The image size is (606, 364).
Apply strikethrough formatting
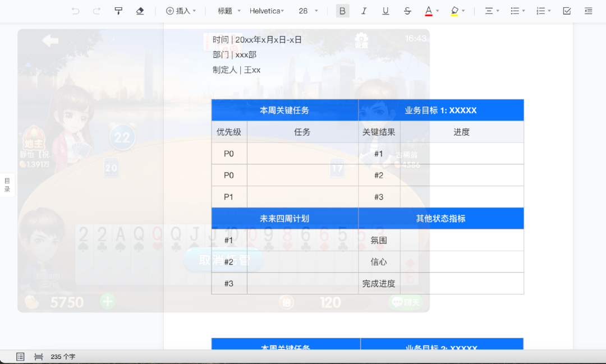pos(407,11)
